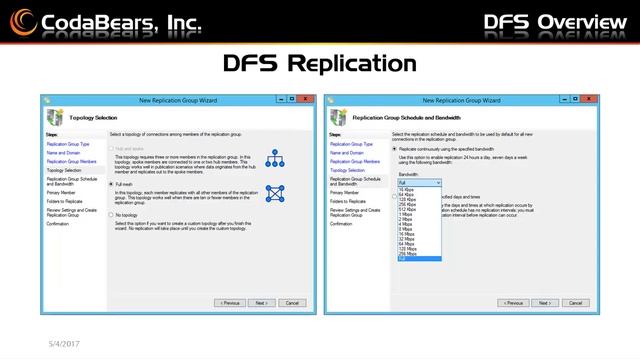Click current Schedule and Bandwidth step, right wizard

(x=356, y=181)
